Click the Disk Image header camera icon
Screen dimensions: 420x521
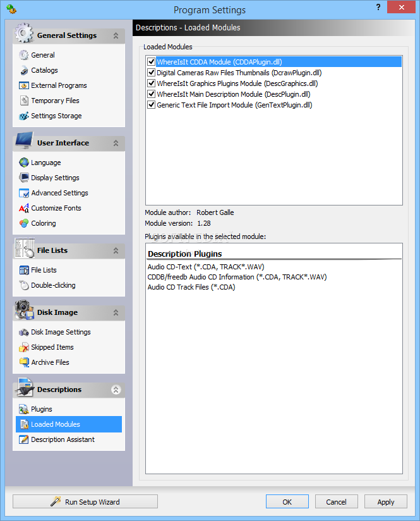click(x=23, y=310)
